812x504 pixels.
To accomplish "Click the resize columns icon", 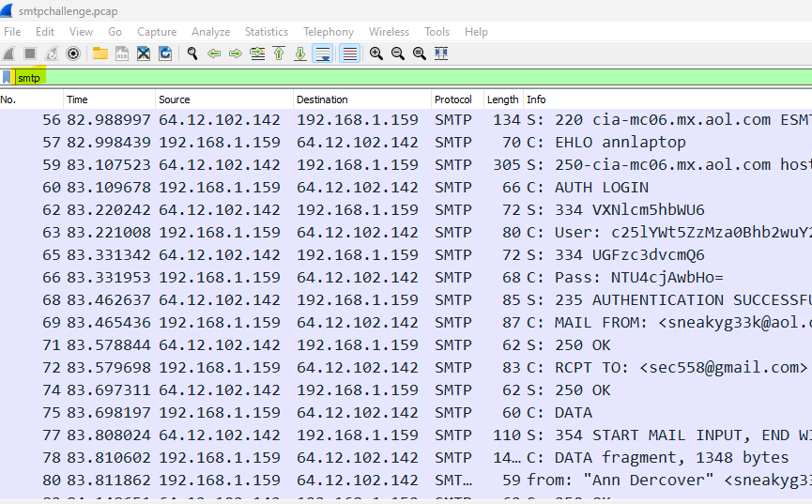I will (x=441, y=53).
